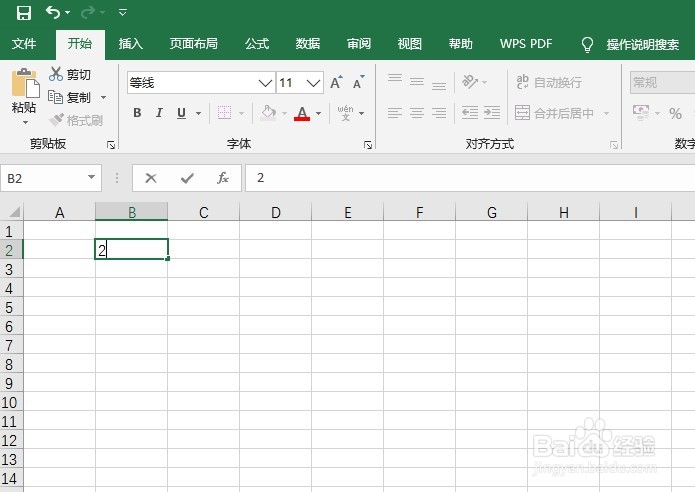Viewport: 695px width, 492px height.
Task: Click the accounting number format icon
Action: tap(641, 113)
